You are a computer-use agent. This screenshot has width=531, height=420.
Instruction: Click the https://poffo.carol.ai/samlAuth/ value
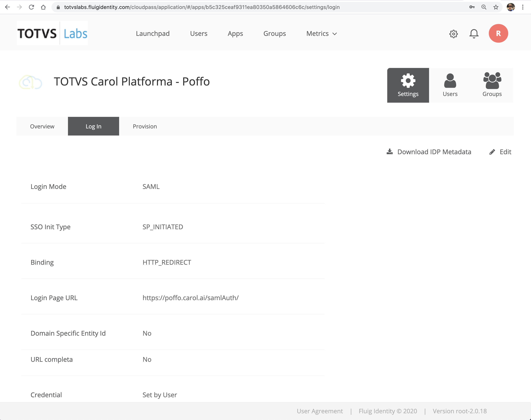tap(190, 298)
